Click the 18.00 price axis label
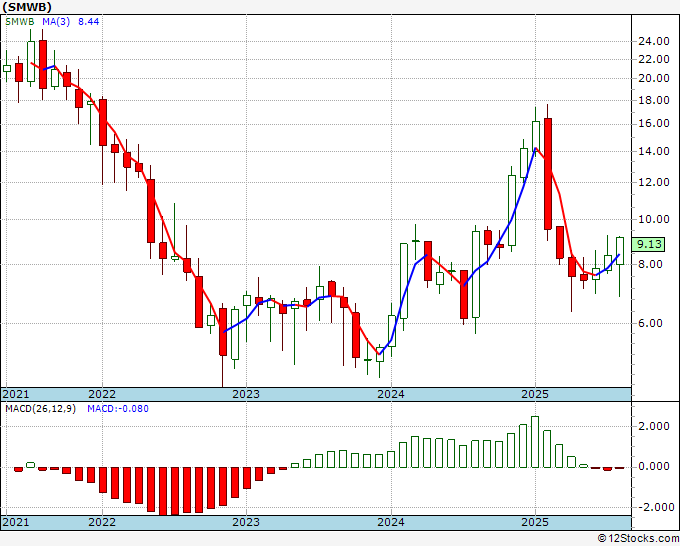Image resolution: width=680 pixels, height=546 pixels. [x=654, y=100]
